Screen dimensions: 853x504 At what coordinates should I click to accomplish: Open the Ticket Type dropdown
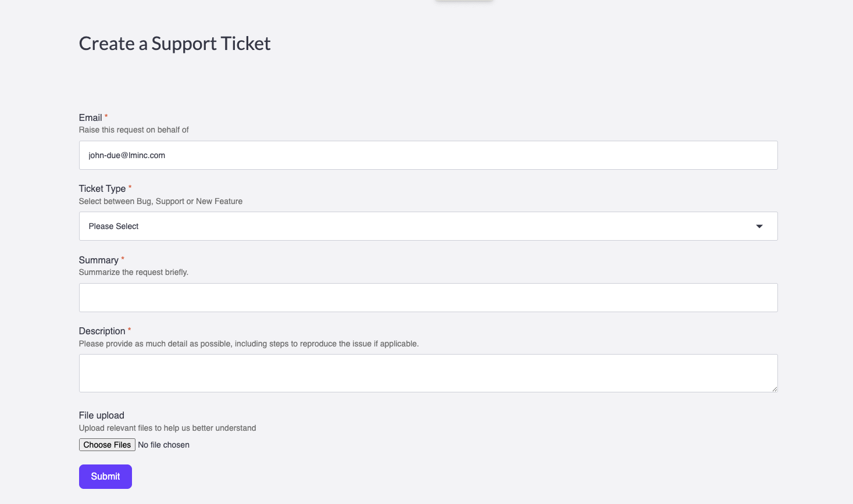428,226
